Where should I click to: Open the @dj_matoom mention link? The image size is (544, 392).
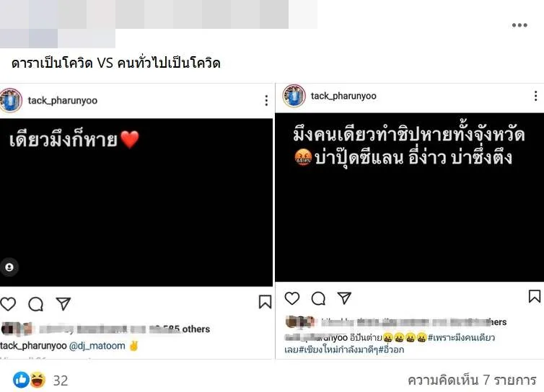click(97, 346)
